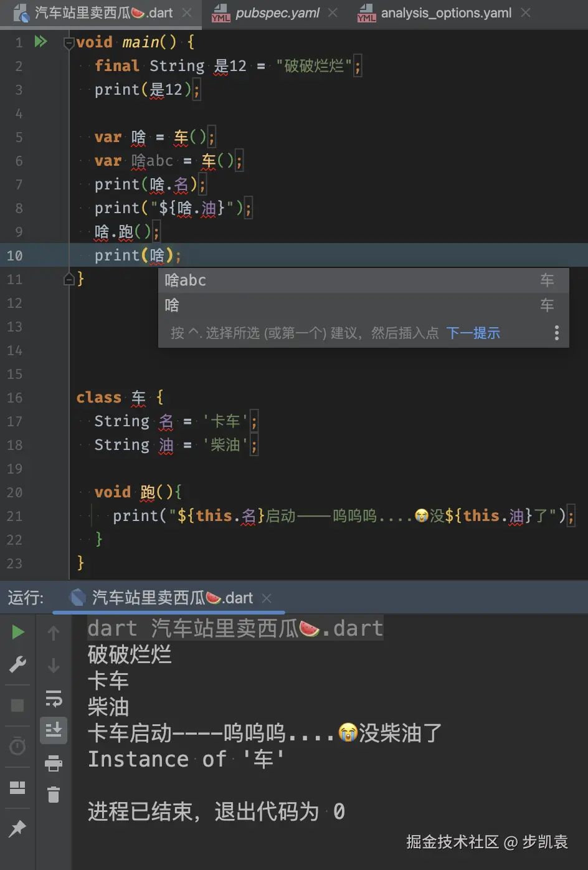Click the stop process square icon
Screen dimensions: 588x870
(x=17, y=704)
